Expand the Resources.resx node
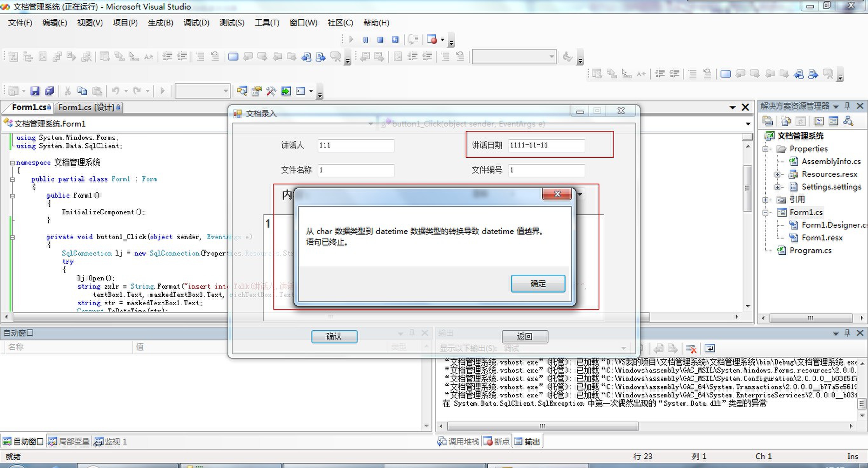868x468 pixels. (x=777, y=174)
